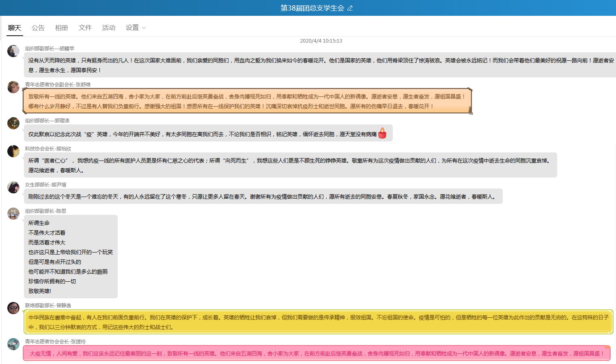Open avatar of 青年志愿者协会副会长-张舒维
Image resolution: width=616 pixels, height=364 pixels.
13,87
